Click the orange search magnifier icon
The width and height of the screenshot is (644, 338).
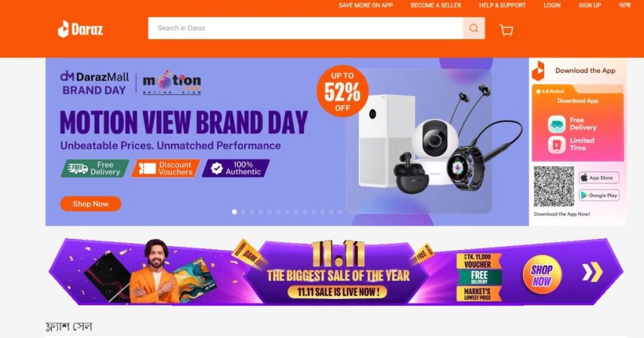coord(474,28)
